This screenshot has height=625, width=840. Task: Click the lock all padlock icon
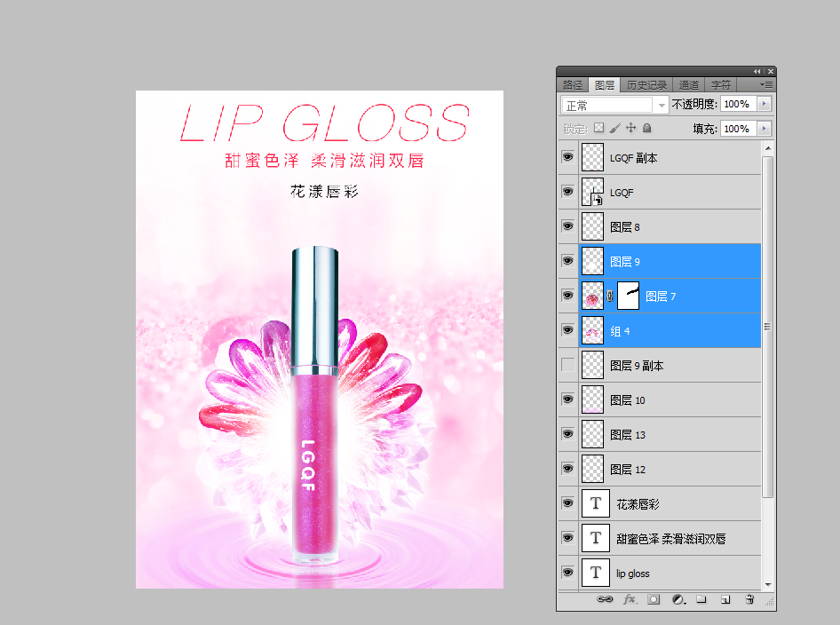point(647,128)
